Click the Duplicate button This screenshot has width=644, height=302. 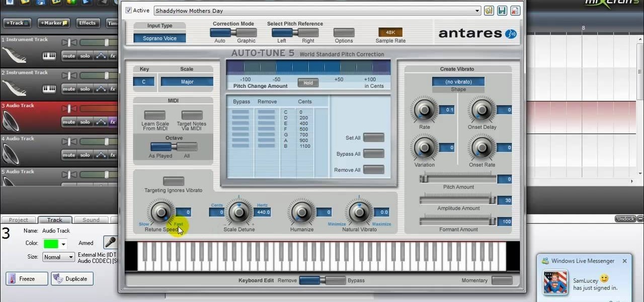[72, 278]
